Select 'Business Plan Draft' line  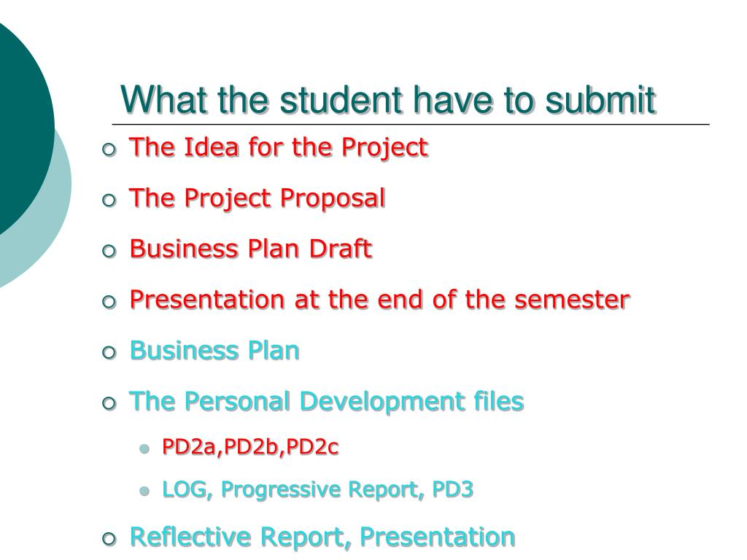[251, 249]
